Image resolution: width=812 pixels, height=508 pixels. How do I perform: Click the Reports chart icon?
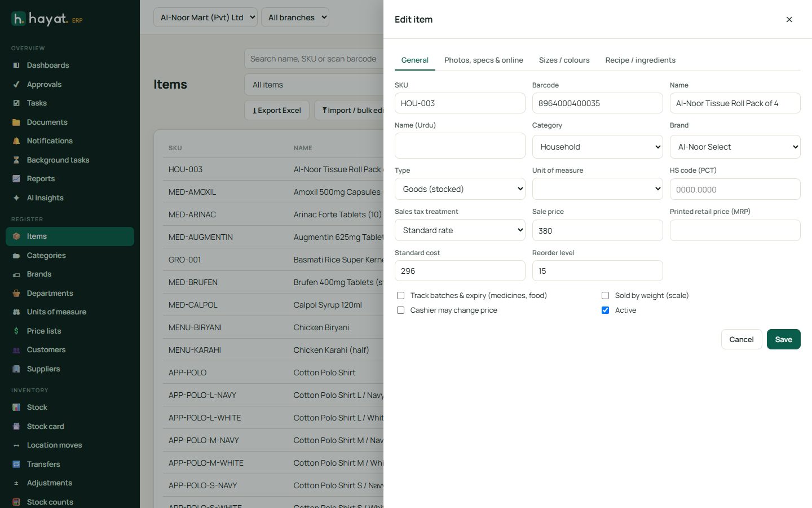click(x=16, y=179)
